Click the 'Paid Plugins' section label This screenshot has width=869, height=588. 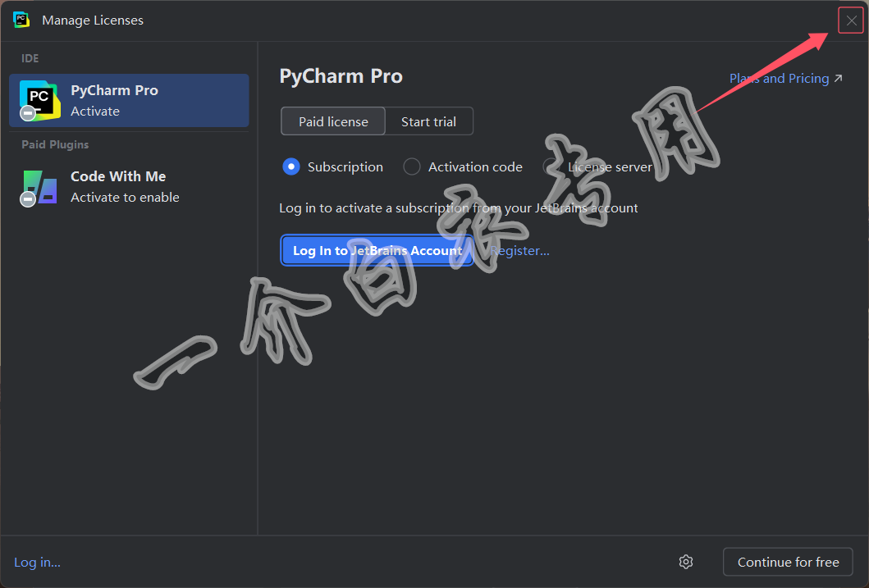point(55,144)
